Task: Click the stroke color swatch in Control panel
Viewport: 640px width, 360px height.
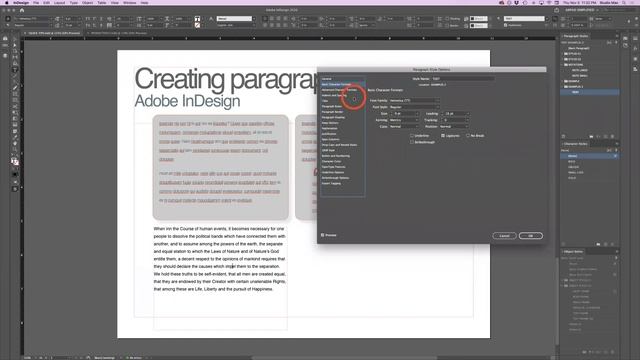Action: point(198,25)
